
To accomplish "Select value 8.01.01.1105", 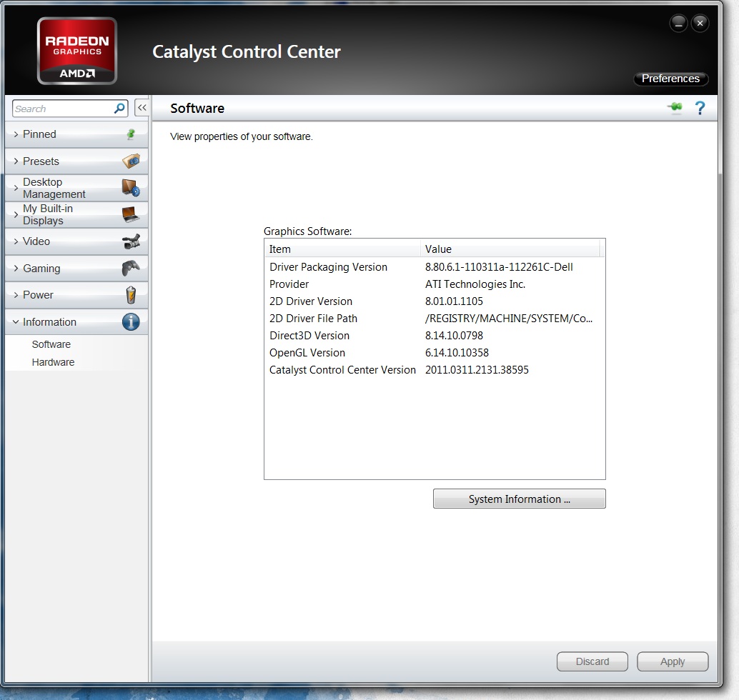I will 454,301.
